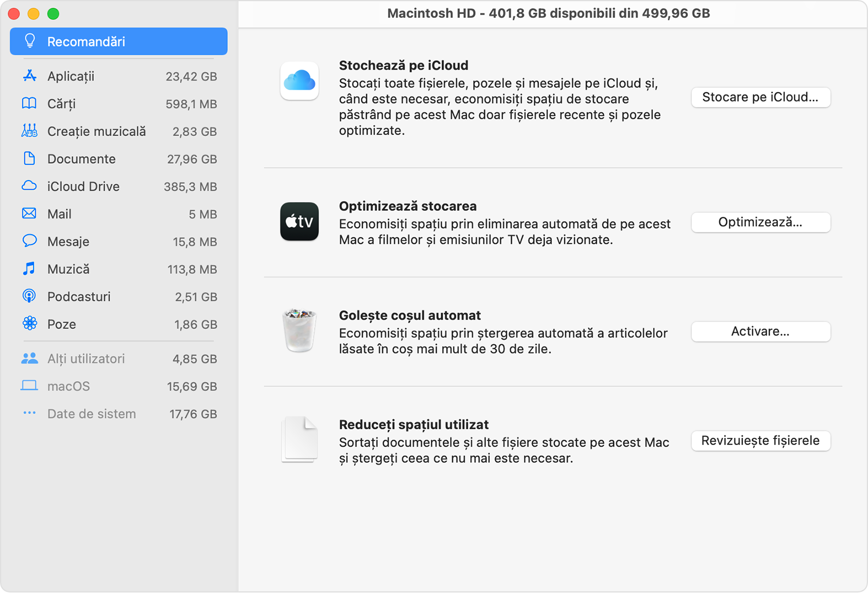868x593 pixels.
Task: Click the Muzică note icon
Action: tap(29, 269)
